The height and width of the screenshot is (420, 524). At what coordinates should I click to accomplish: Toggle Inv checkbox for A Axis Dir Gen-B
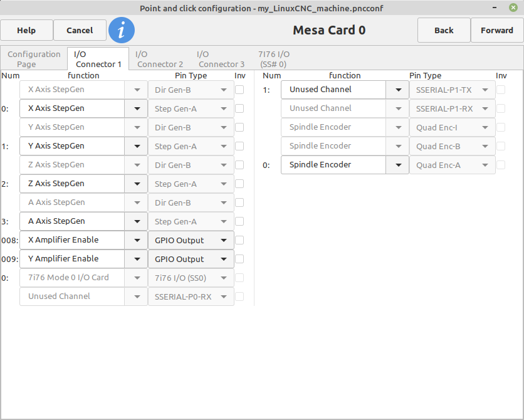tap(239, 202)
